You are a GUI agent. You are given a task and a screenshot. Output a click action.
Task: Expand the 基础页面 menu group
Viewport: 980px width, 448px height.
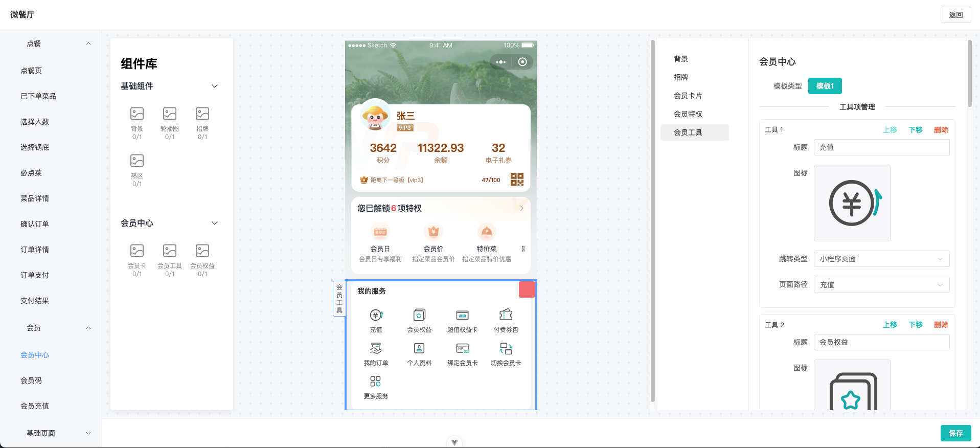pos(88,433)
